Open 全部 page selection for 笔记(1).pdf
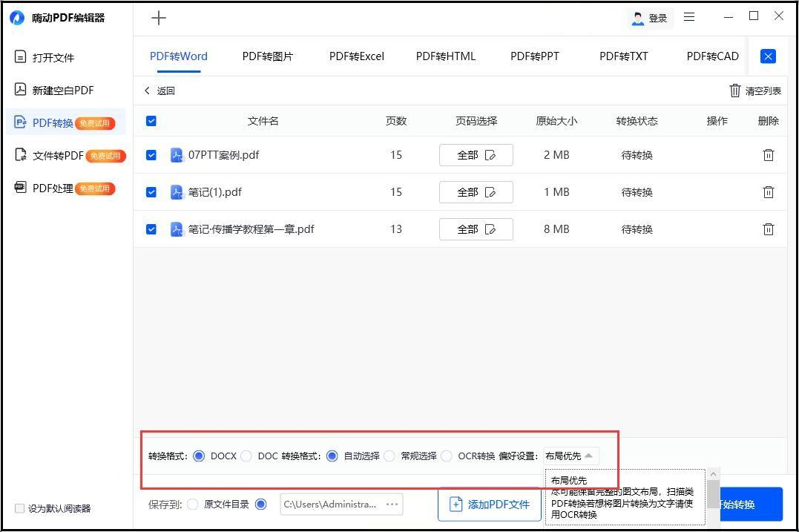 pyautogui.click(x=476, y=192)
